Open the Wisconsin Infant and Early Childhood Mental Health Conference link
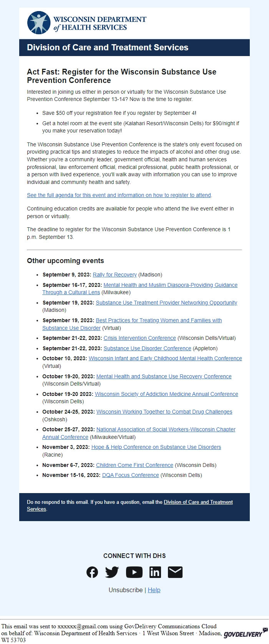Screen dimensions: 269x644 click(166, 358)
